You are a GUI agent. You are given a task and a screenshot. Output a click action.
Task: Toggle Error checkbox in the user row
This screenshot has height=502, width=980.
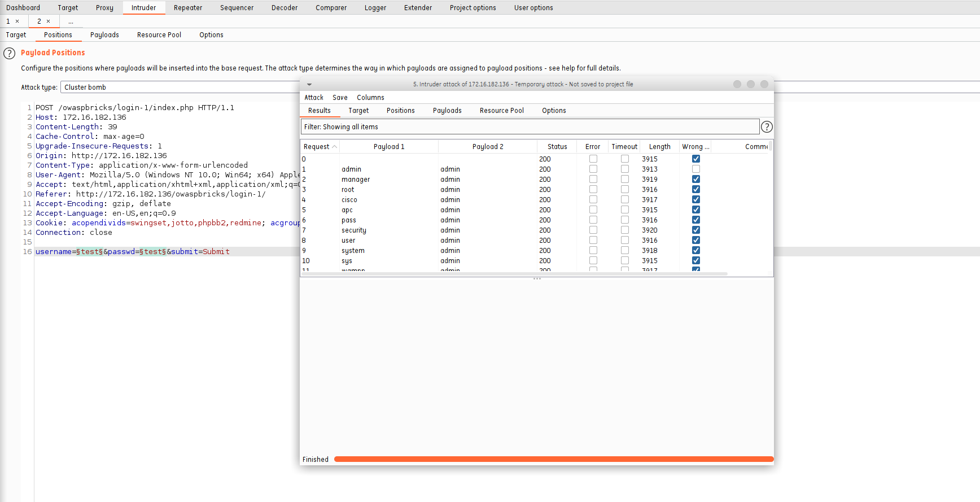click(593, 241)
